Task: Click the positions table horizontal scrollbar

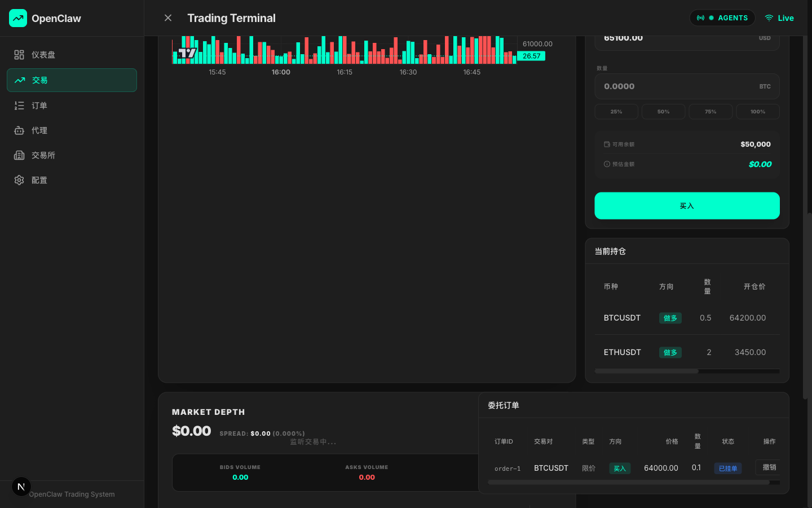Action: [x=646, y=371]
